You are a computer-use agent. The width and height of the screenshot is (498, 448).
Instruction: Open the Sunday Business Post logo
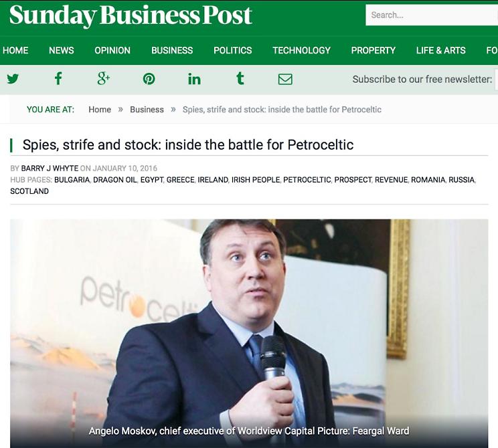tap(131, 16)
